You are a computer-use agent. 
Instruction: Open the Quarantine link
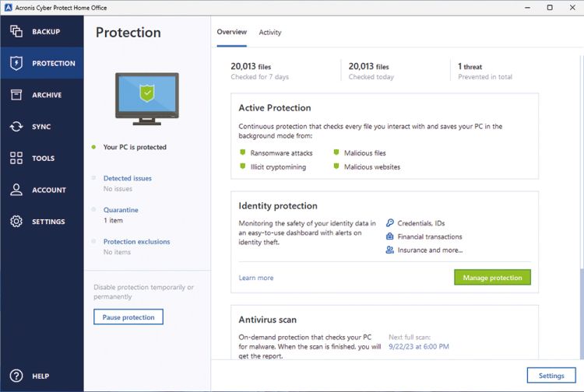[x=121, y=210]
